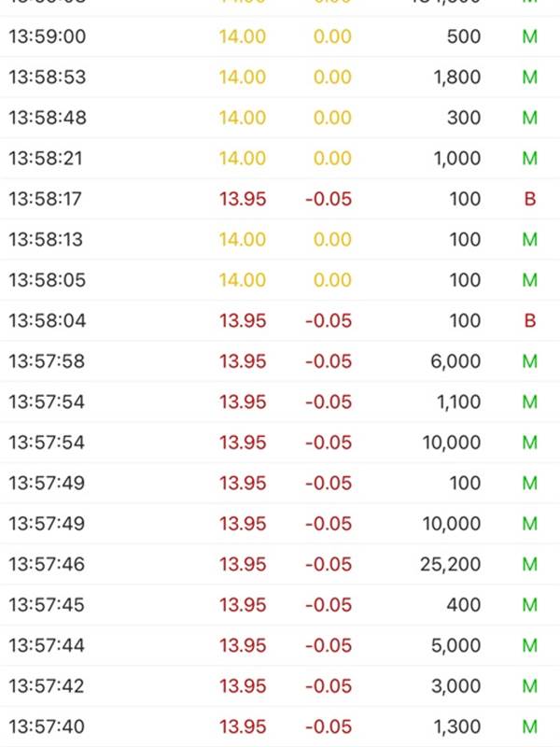The height and width of the screenshot is (747, 560).
Task: Tap the red B marker at 13:58:17
Action: pyautogui.click(x=530, y=199)
